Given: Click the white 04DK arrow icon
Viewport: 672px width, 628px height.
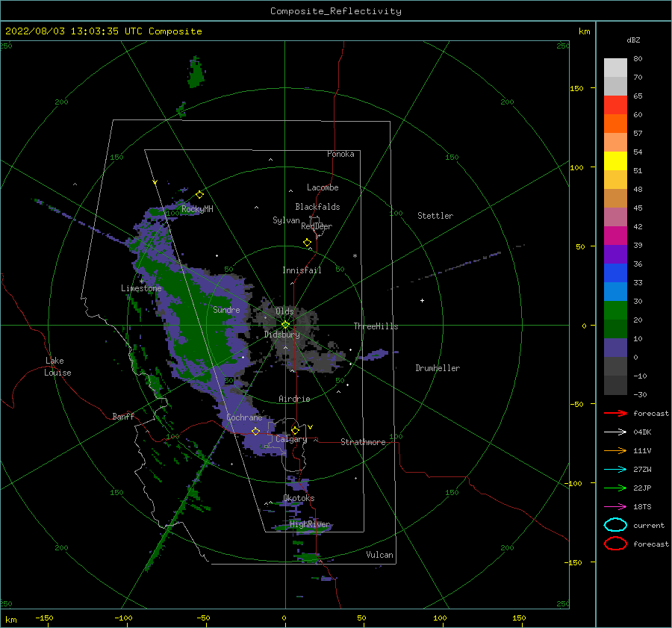Looking at the screenshot, I should pos(615,432).
